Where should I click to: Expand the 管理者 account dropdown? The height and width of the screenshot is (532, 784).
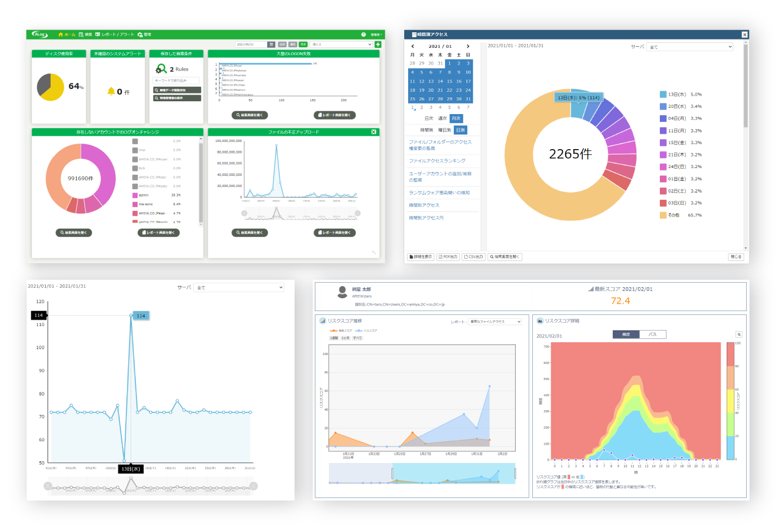376,35
